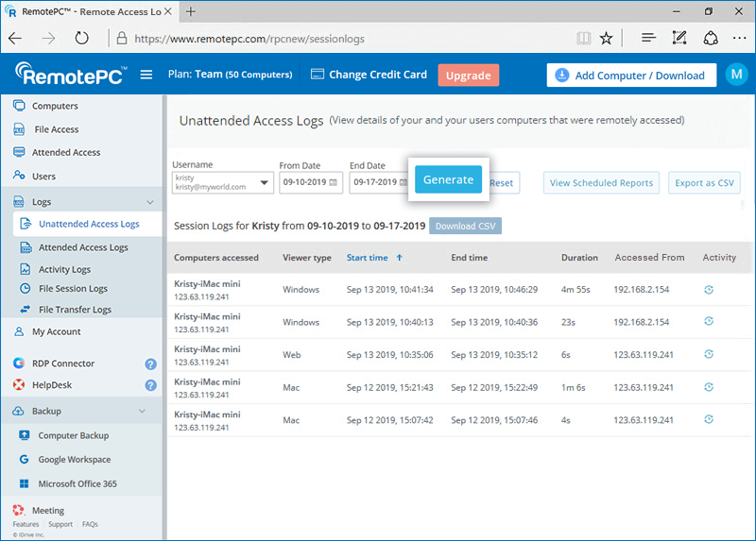Click the orange Upgrade button
The image size is (756, 541).
[x=468, y=76]
